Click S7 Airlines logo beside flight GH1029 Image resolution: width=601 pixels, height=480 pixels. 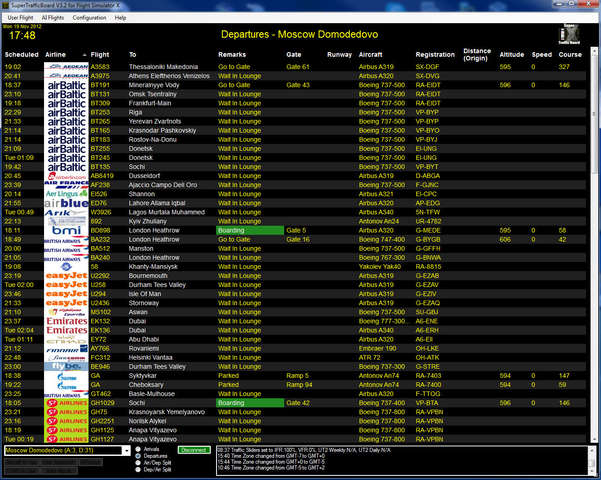(x=66, y=403)
